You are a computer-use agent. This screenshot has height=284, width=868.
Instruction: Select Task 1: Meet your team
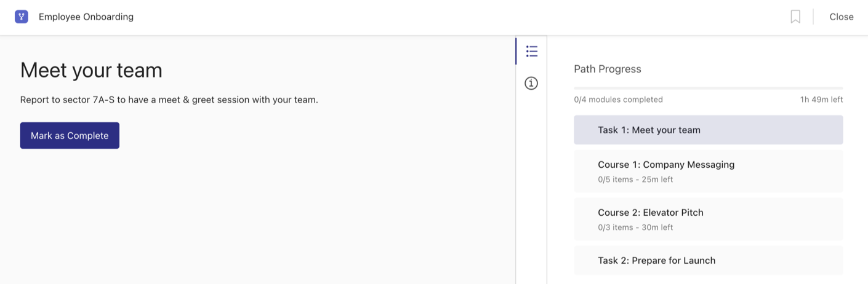pos(708,130)
